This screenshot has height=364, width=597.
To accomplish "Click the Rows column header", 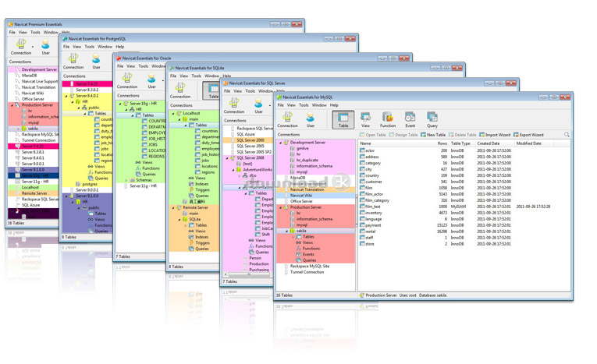I will click(442, 143).
